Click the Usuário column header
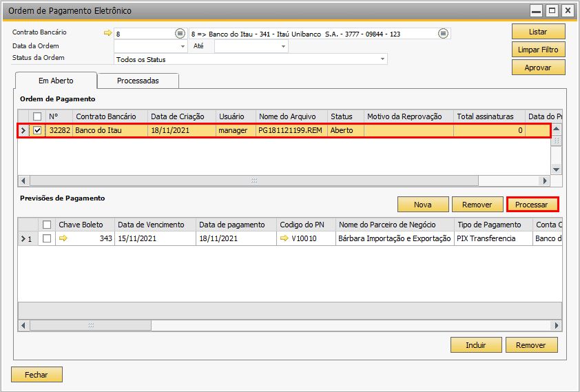The width and height of the screenshot is (580, 392). [x=236, y=116]
